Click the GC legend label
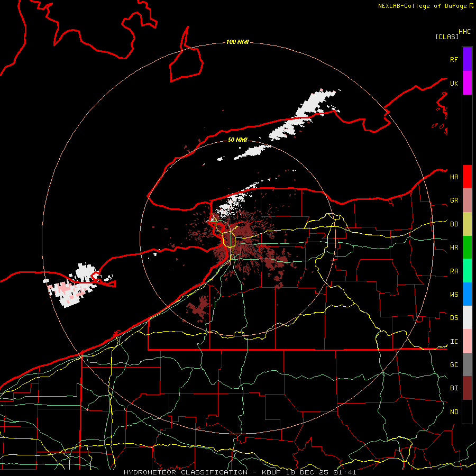The image size is (476, 476). [x=454, y=365]
